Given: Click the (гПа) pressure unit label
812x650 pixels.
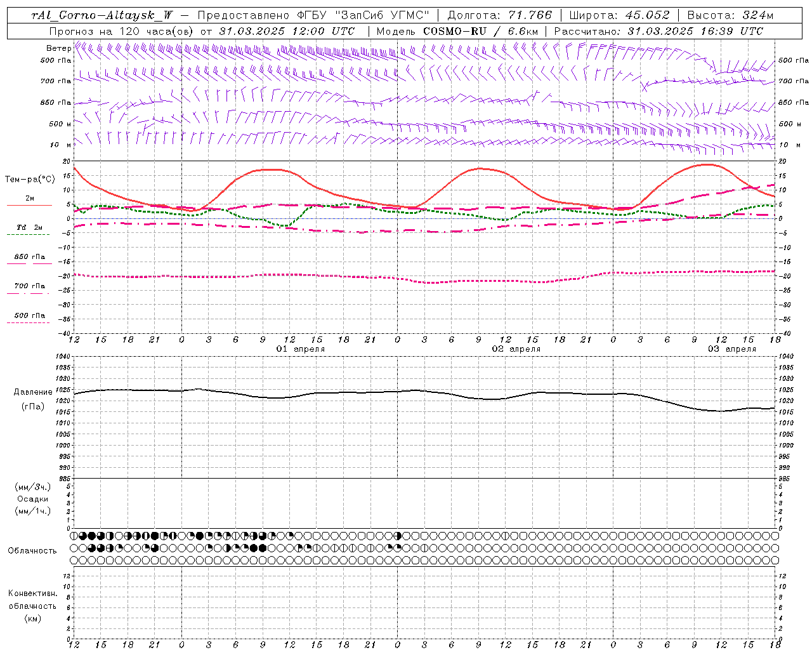Looking at the screenshot, I should 32,407.
